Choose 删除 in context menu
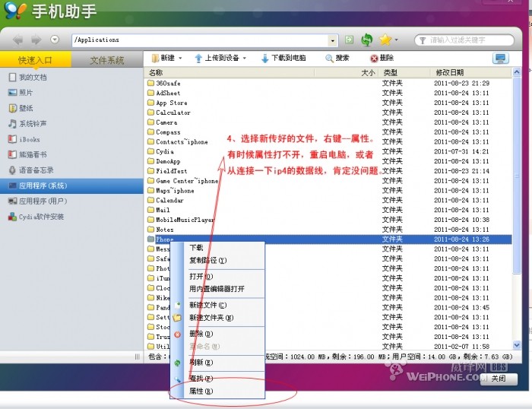Viewport: 532px width, 409px height. [x=217, y=334]
